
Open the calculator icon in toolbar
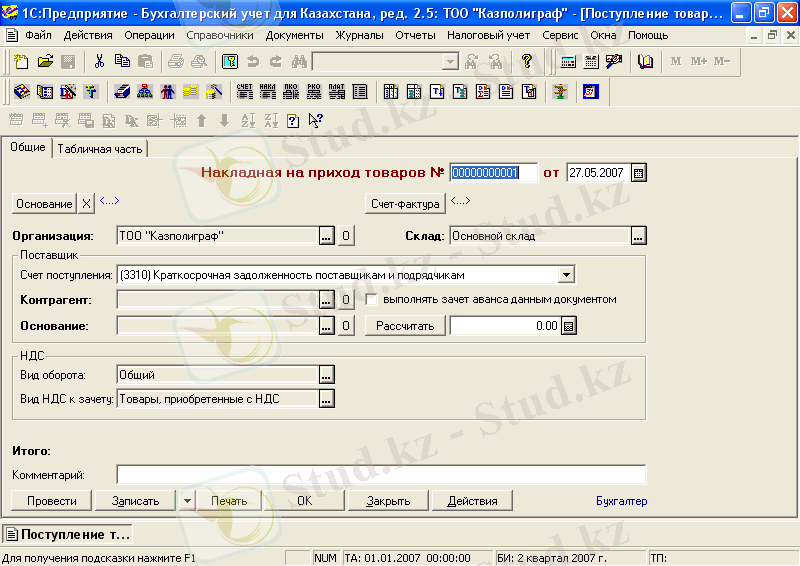[568, 61]
